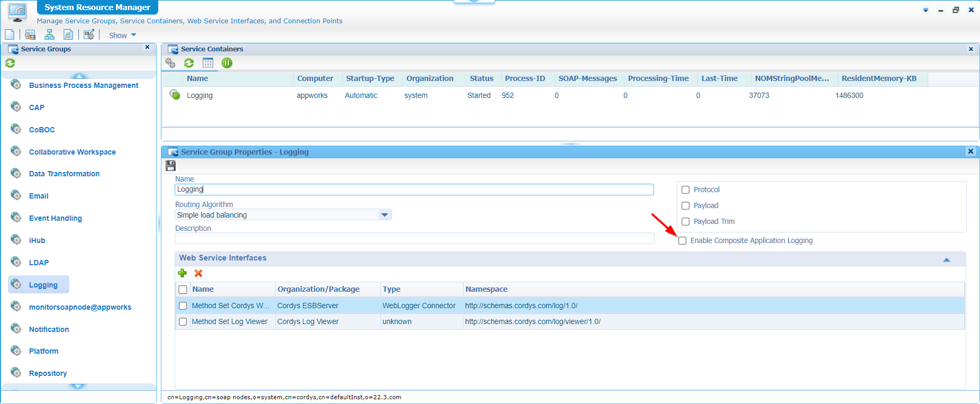980x404 pixels.
Task: Click the Process-ID column header
Action: tap(525, 78)
